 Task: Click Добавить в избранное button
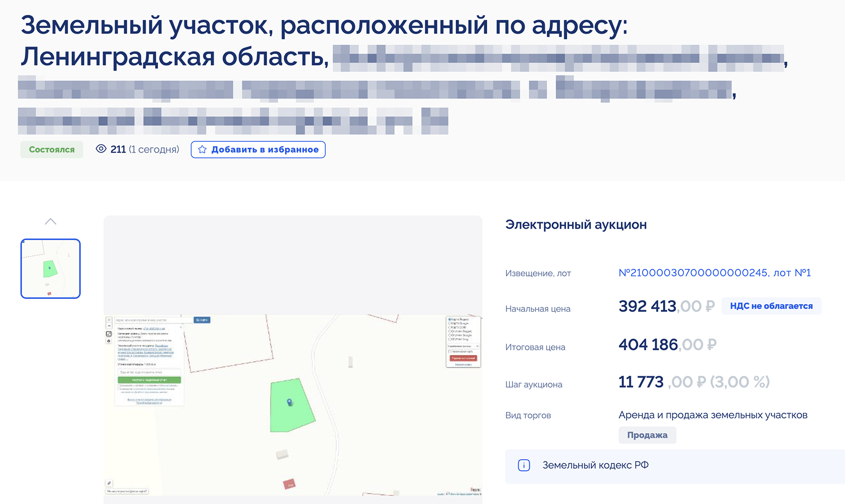(258, 150)
